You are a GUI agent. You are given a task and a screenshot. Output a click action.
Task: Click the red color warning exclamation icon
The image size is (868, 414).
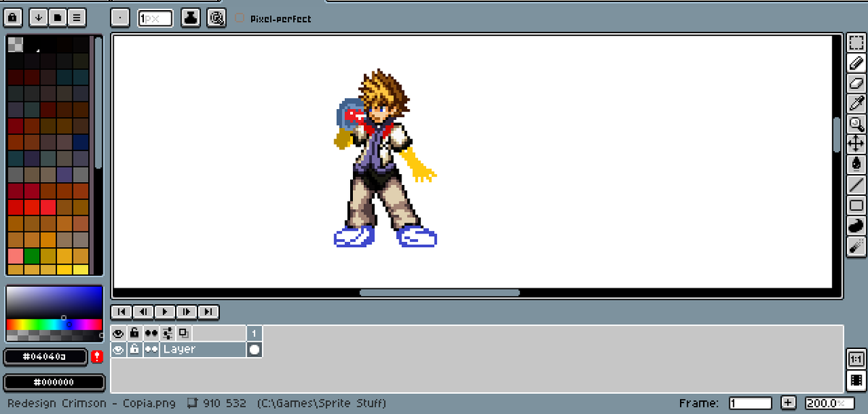pos(97,357)
